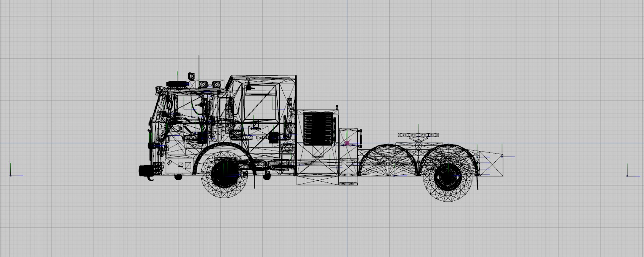Select the fifth-wheel coupling above the rear axle

point(418,138)
